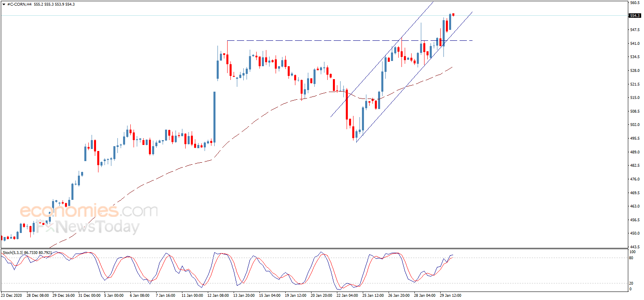644x300 pixels.
Task: Click the FxNewsToday watermark logo
Action: (x=88, y=227)
